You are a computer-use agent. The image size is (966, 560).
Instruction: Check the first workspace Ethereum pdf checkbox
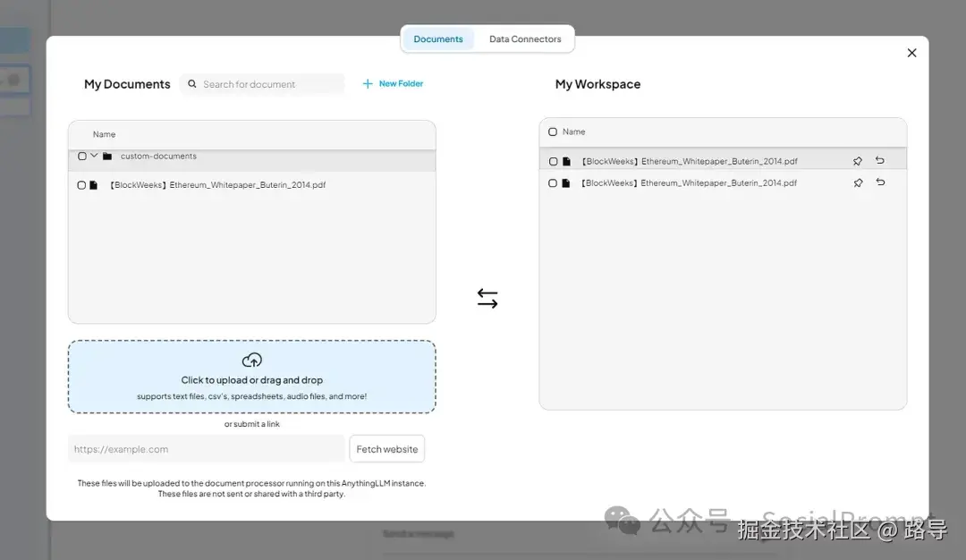tap(554, 161)
